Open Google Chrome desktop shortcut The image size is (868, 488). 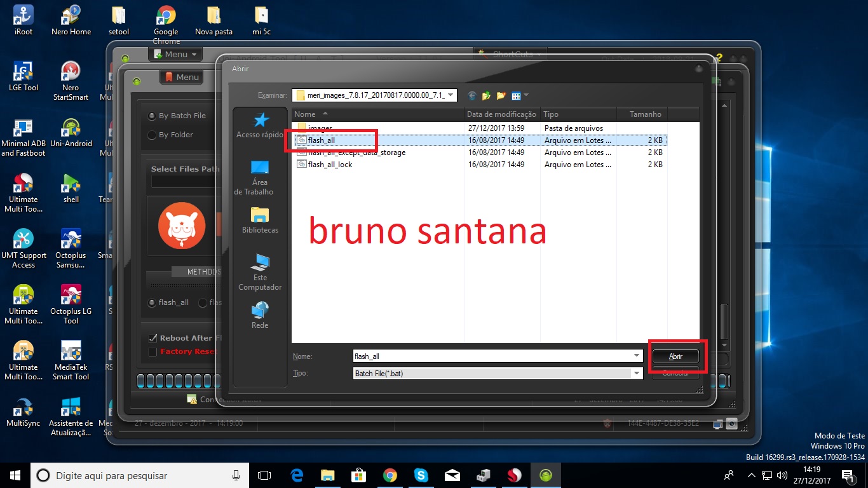166,25
